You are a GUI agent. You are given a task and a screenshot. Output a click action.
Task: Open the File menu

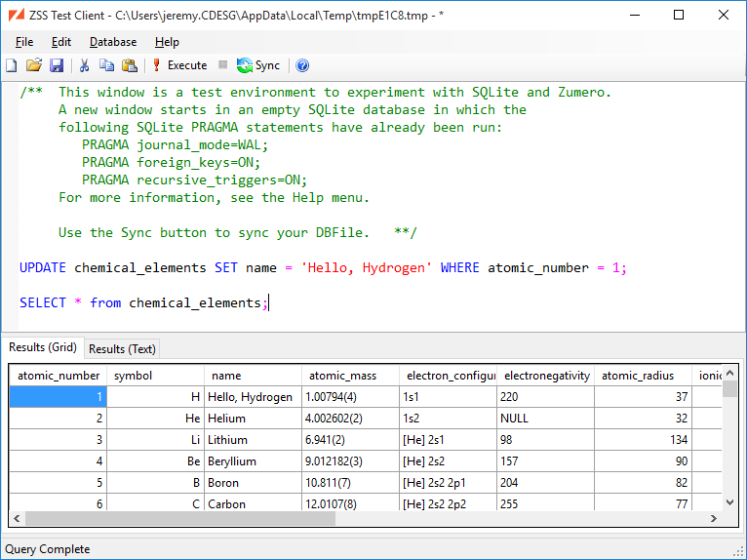tap(24, 42)
